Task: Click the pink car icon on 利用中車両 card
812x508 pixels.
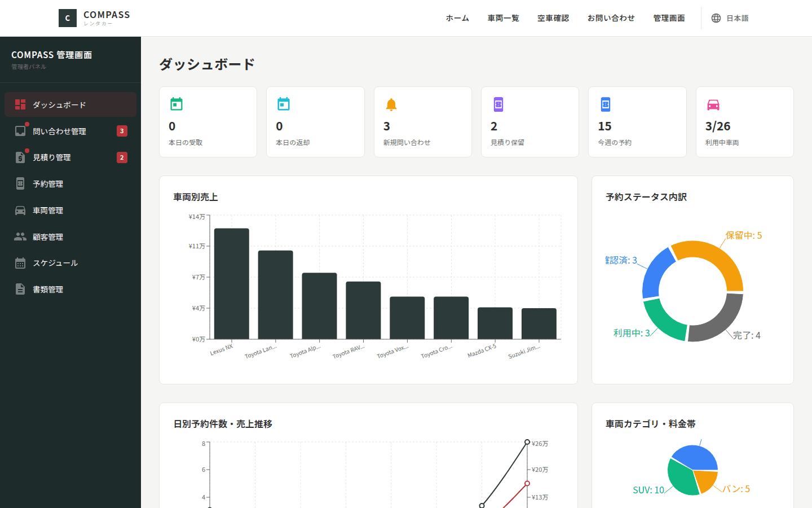Action: [x=713, y=104]
